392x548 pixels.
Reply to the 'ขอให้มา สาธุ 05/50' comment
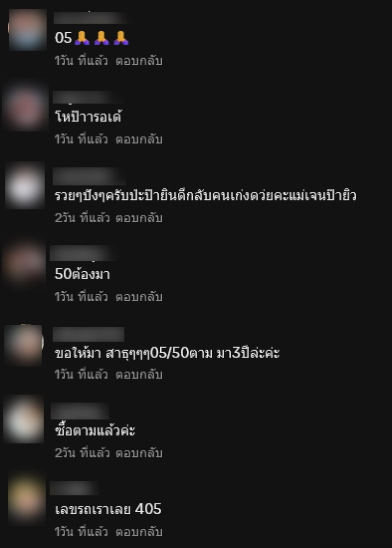[x=139, y=375]
